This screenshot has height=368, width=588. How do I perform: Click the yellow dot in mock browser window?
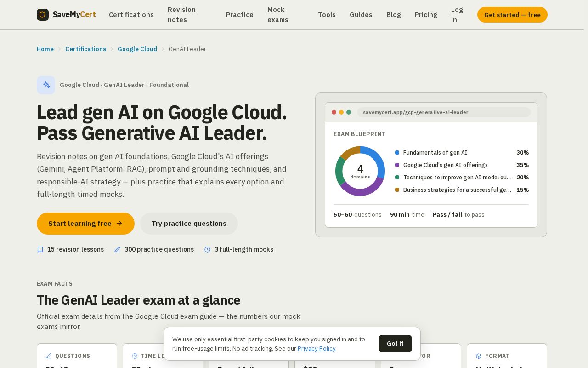click(x=341, y=112)
